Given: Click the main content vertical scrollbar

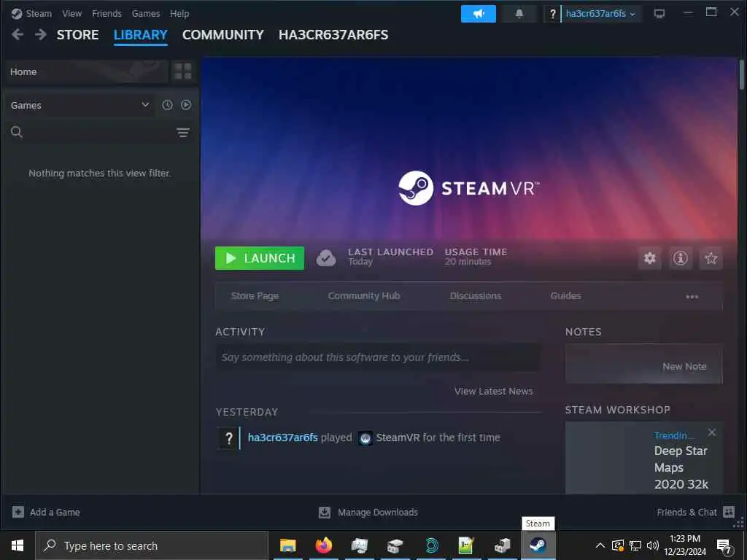Looking at the screenshot, I should [741, 75].
